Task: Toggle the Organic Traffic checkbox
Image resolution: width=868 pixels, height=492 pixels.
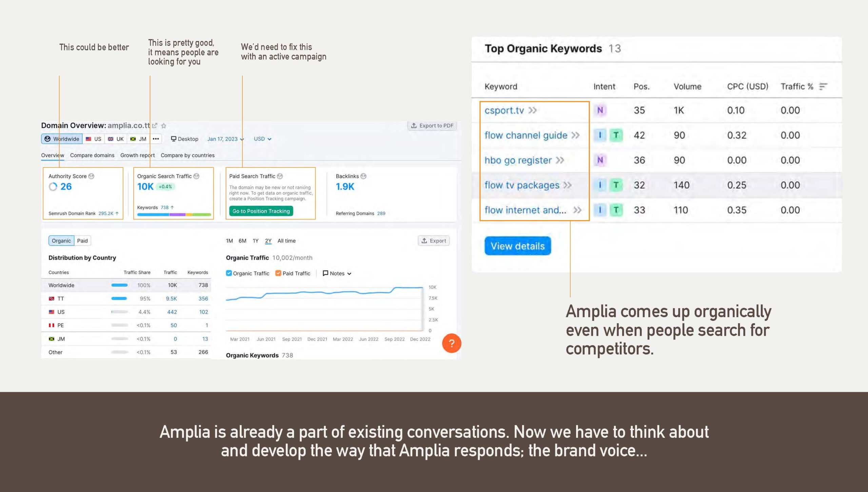Action: 229,273
